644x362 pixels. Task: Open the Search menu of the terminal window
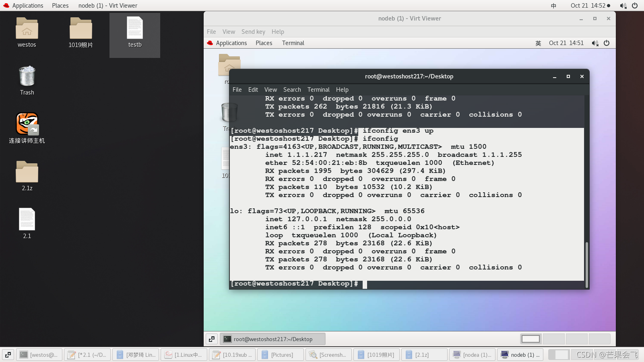[292, 89]
